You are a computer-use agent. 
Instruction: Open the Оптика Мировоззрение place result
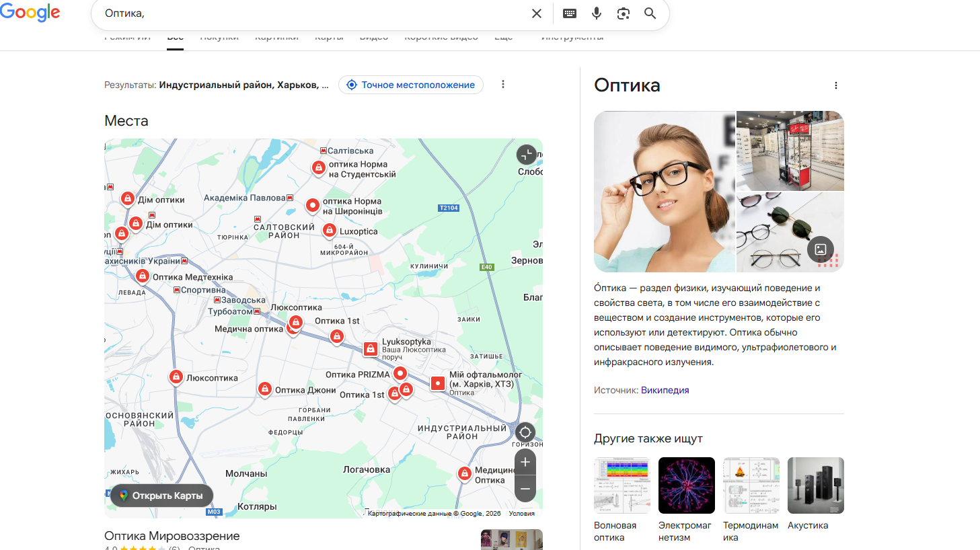click(172, 536)
